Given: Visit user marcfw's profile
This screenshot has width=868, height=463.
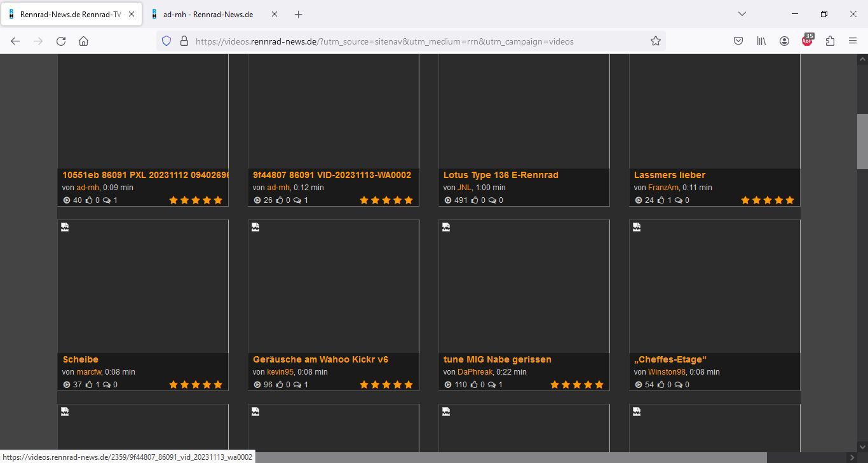Looking at the screenshot, I should [x=88, y=372].
